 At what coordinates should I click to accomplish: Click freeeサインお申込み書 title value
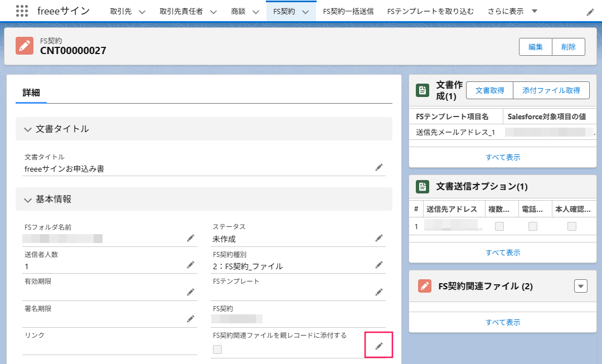point(64,169)
